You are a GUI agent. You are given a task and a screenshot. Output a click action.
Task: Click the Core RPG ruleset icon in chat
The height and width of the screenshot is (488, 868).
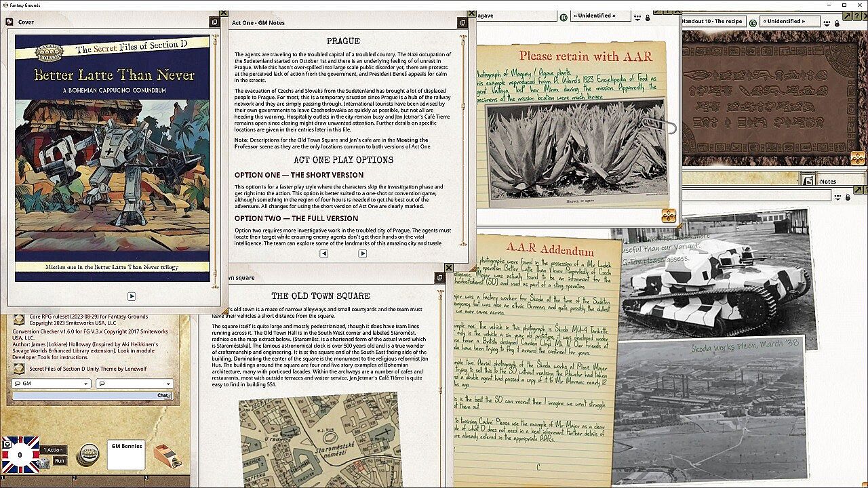point(18,319)
